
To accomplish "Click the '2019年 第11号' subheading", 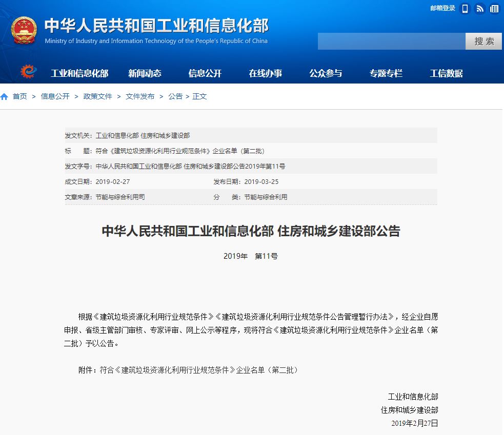I will click(251, 256).
